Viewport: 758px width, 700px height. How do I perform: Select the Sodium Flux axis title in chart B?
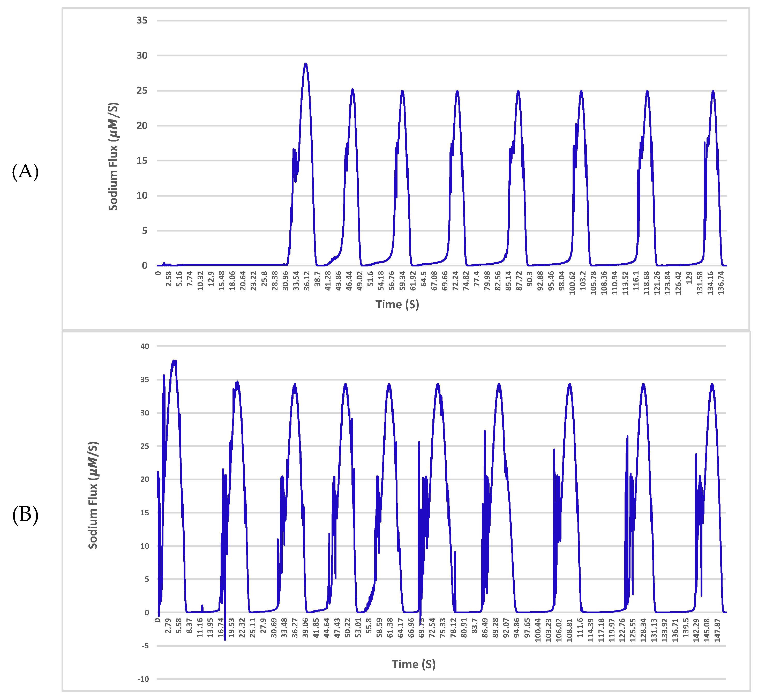point(93,495)
